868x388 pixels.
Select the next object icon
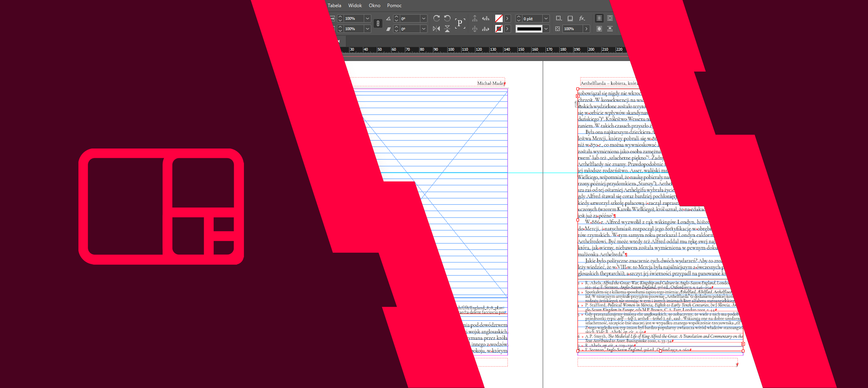pyautogui.click(x=485, y=29)
